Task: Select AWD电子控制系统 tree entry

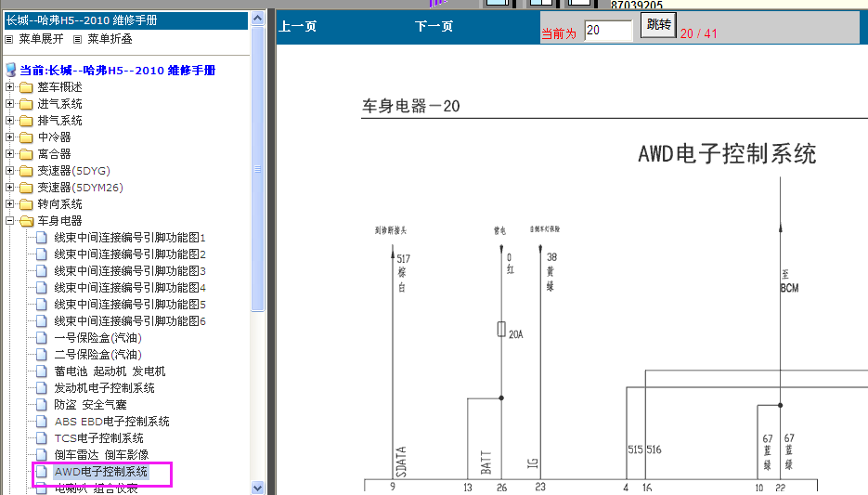Action: coord(101,472)
